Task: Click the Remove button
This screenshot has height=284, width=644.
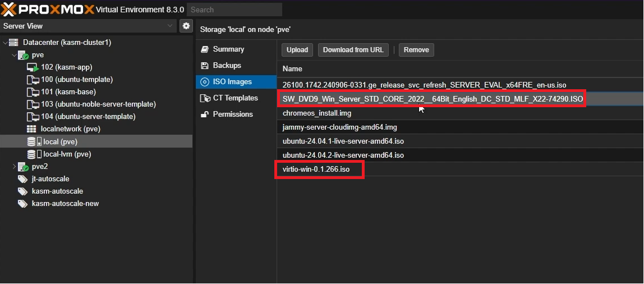Action: 416,50
